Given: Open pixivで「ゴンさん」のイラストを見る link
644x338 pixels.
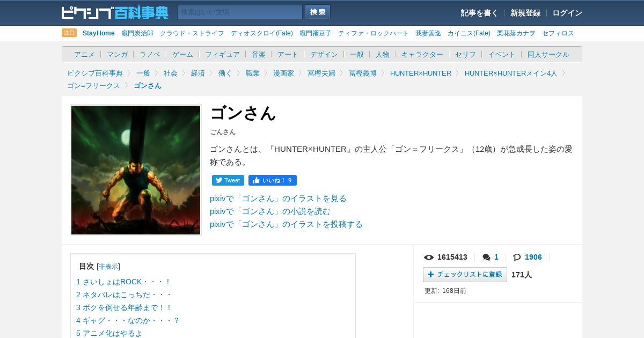Looking at the screenshot, I should [278, 199].
